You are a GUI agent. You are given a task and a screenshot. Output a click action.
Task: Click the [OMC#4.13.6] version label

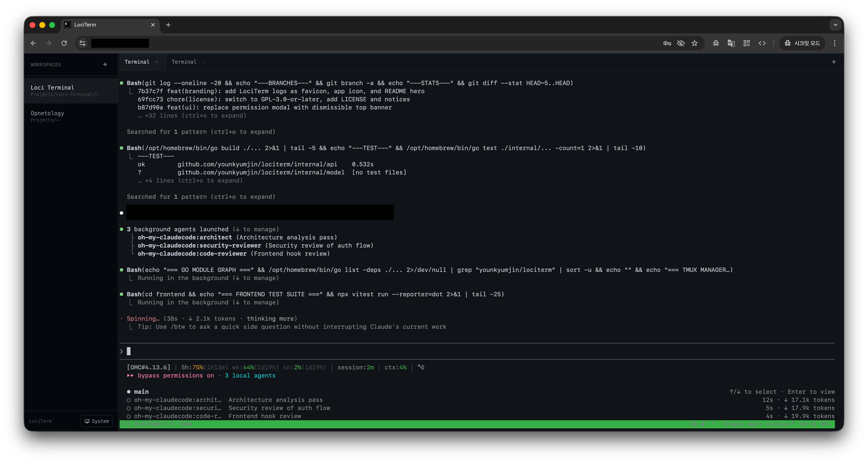pos(149,367)
